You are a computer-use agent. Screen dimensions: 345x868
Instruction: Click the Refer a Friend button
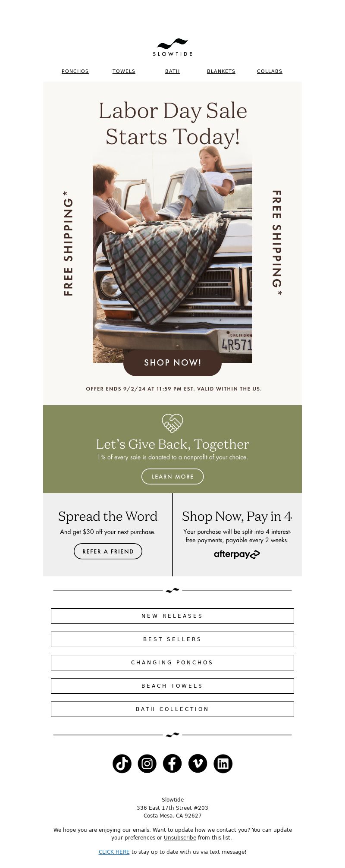[108, 551]
